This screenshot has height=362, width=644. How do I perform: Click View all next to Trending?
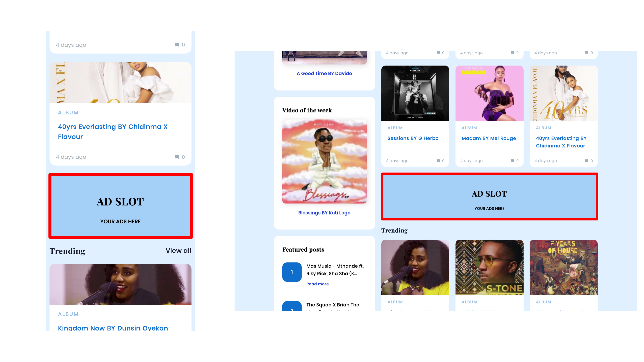tap(178, 251)
